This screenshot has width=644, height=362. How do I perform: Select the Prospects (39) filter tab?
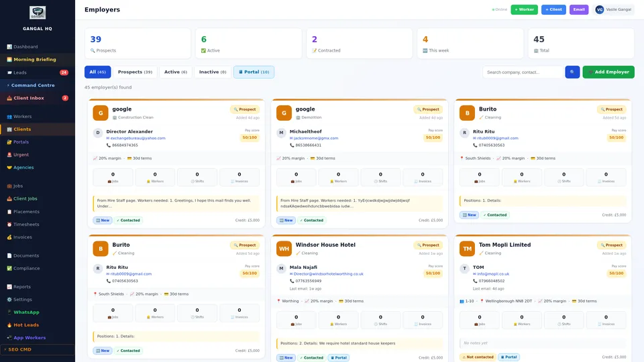coord(135,72)
